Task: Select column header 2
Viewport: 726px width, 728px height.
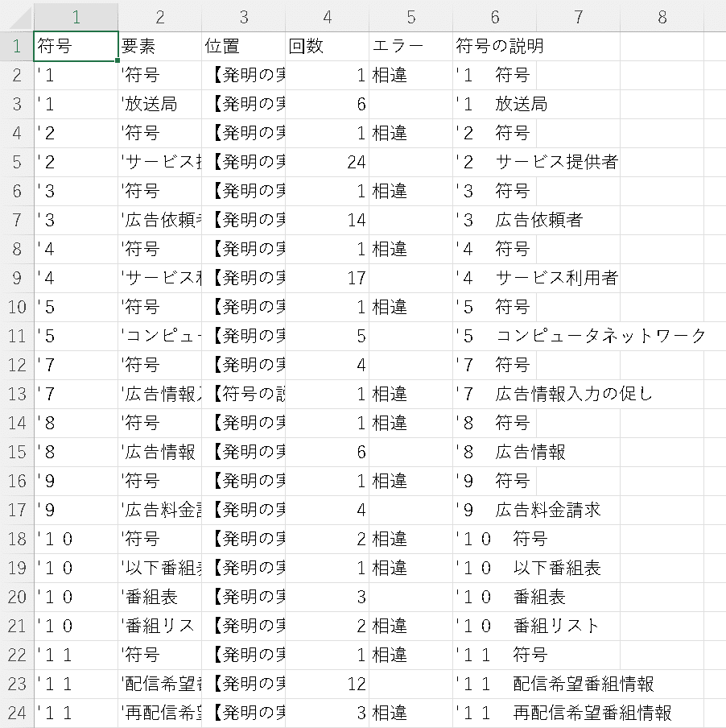Action: point(160,17)
